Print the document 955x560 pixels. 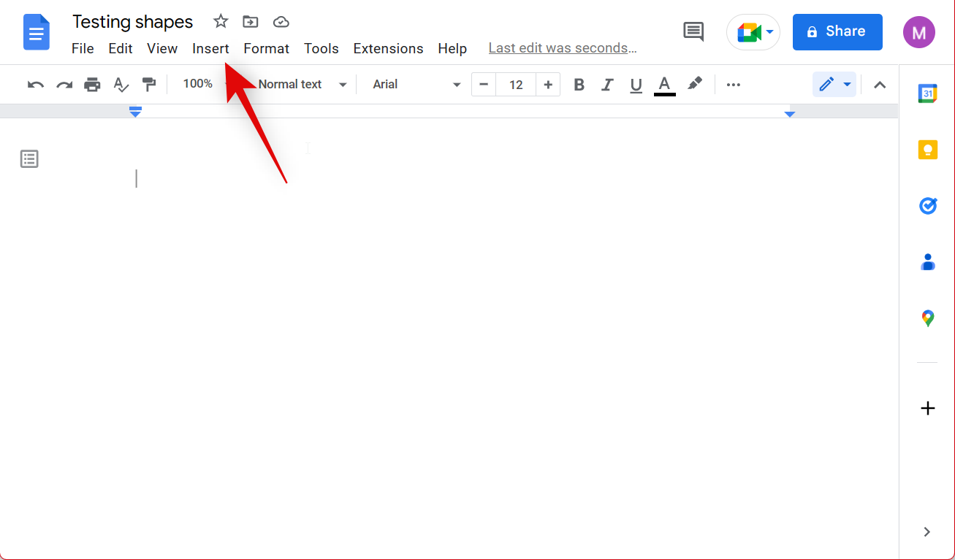pos(92,85)
